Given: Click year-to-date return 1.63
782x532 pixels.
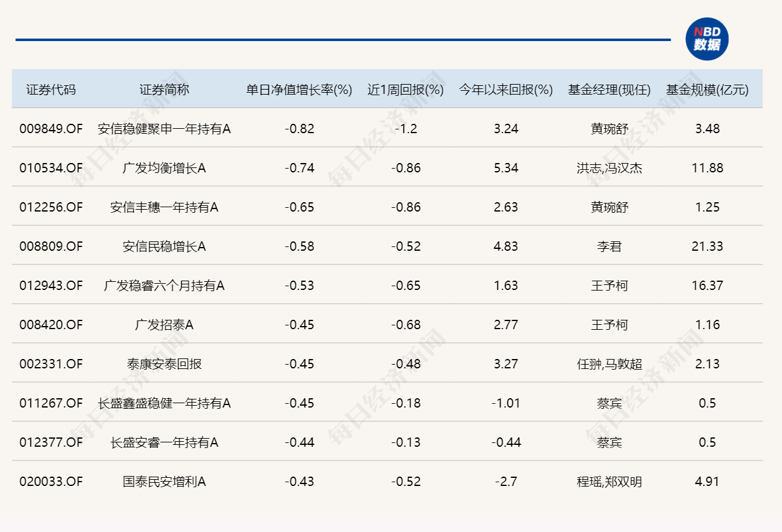Looking at the screenshot, I should point(506,286).
